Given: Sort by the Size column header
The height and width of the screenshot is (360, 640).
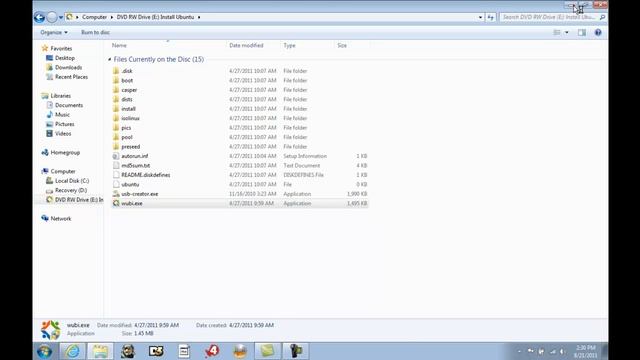Looking at the screenshot, I should [x=342, y=45].
